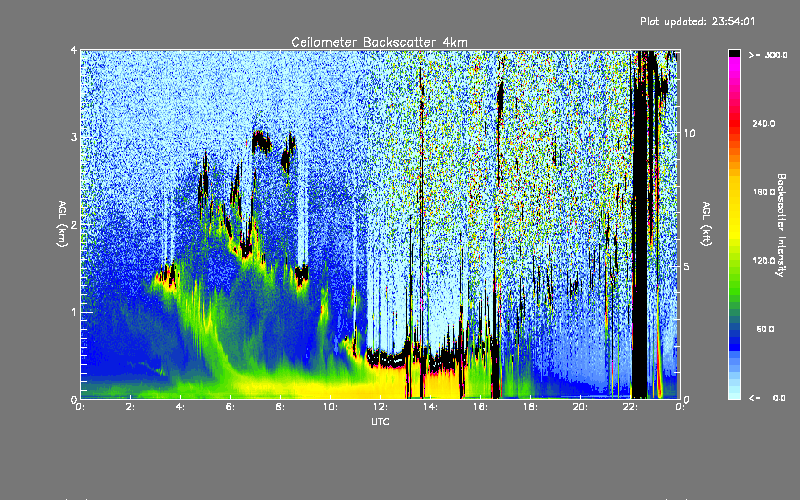This screenshot has width=800, height=500.
Task: Click the 'Backscatter Intensity' colorbar label
Action: tap(781, 225)
